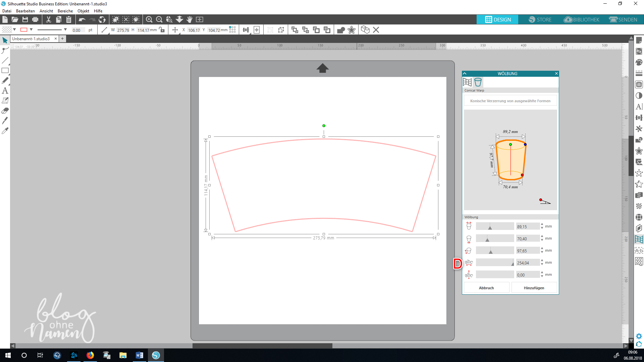Click the Cut scissors icon
Image resolution: width=644 pixels, height=362 pixels.
tap(48, 19)
